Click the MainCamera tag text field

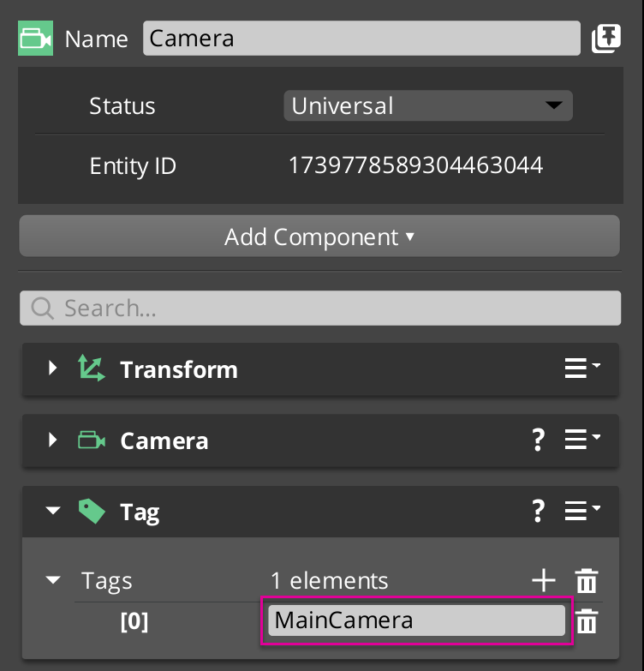(x=416, y=620)
